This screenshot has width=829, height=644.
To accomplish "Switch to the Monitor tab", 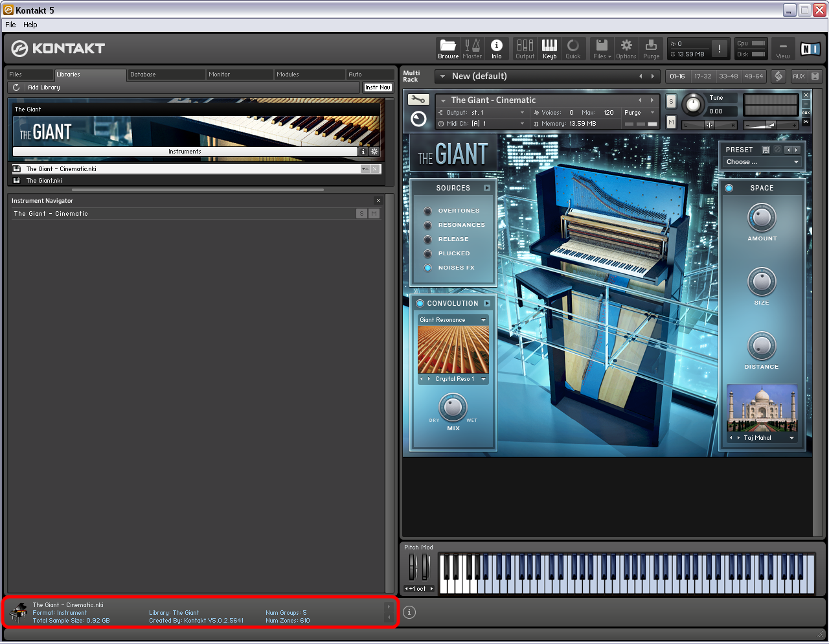I will coord(239,75).
